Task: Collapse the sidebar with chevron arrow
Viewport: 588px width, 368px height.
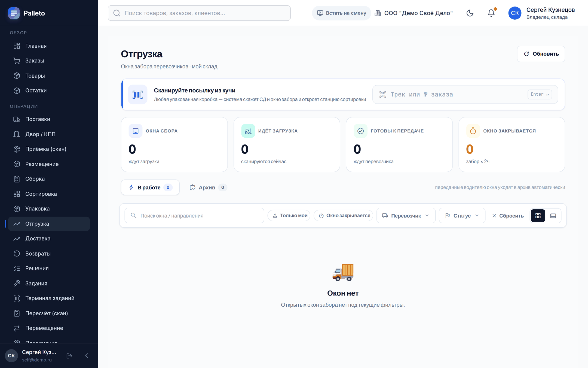Action: tap(87, 356)
